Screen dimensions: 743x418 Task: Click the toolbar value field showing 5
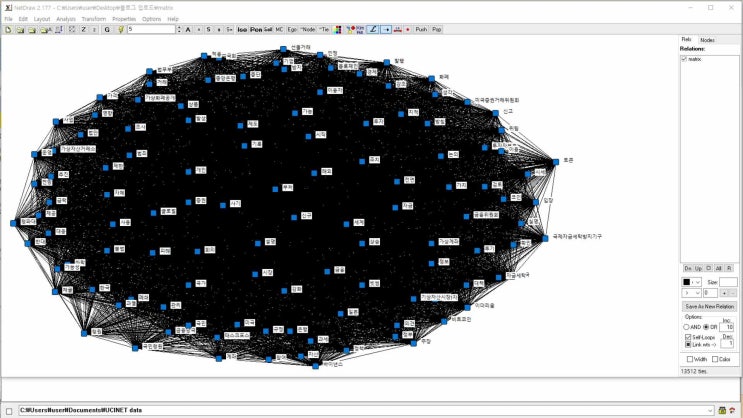pos(152,29)
